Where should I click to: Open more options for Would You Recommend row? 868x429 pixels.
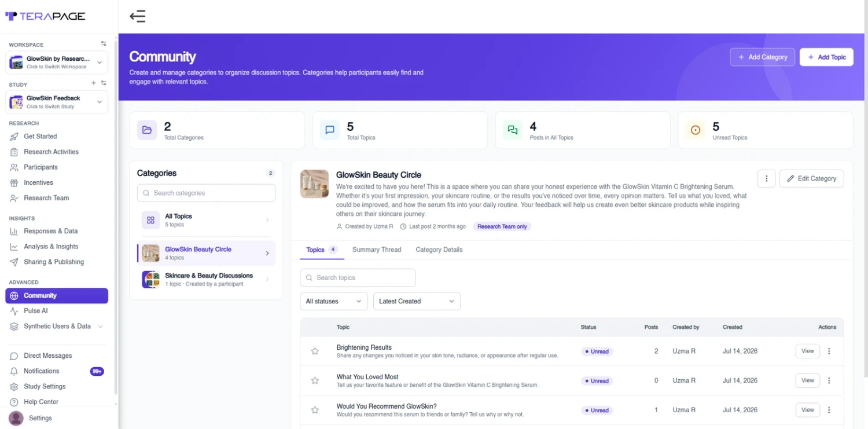[x=829, y=410]
